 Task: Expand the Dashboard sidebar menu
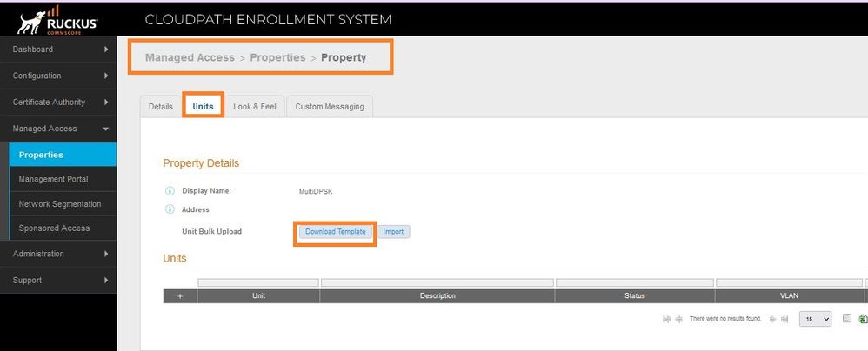pos(58,50)
